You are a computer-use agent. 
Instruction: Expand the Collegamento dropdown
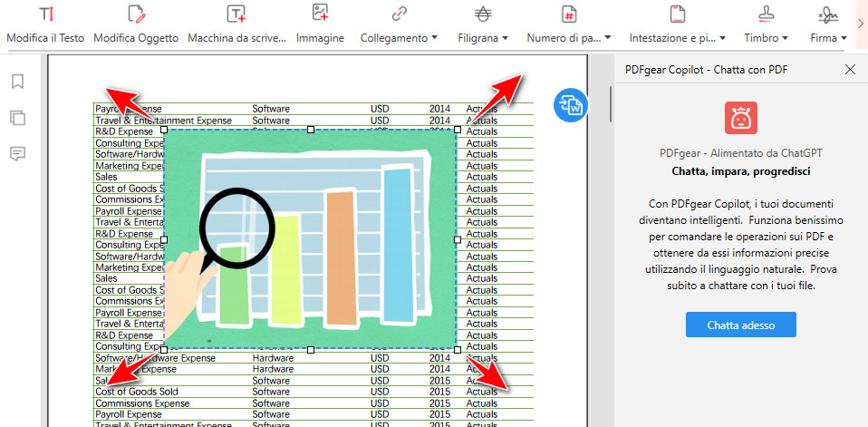[399, 24]
